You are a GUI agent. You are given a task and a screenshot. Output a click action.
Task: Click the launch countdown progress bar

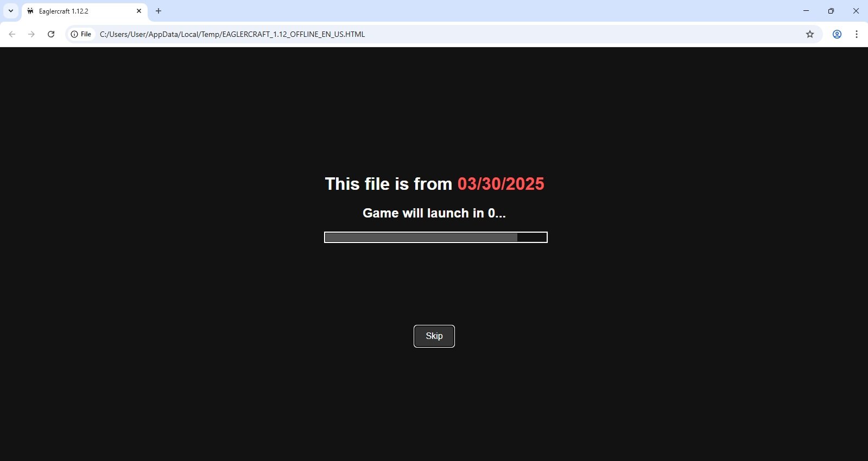coord(435,237)
